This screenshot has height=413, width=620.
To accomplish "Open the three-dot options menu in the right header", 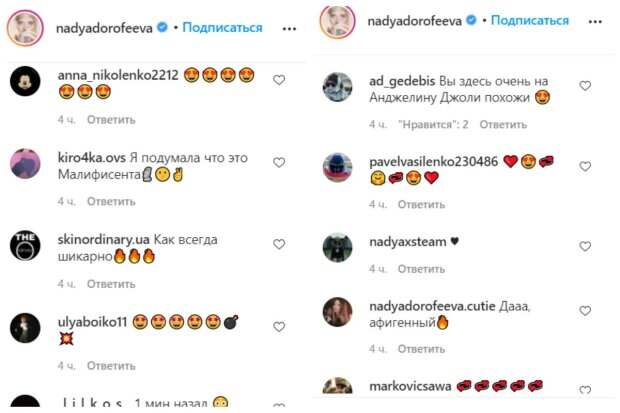I will (x=595, y=21).
